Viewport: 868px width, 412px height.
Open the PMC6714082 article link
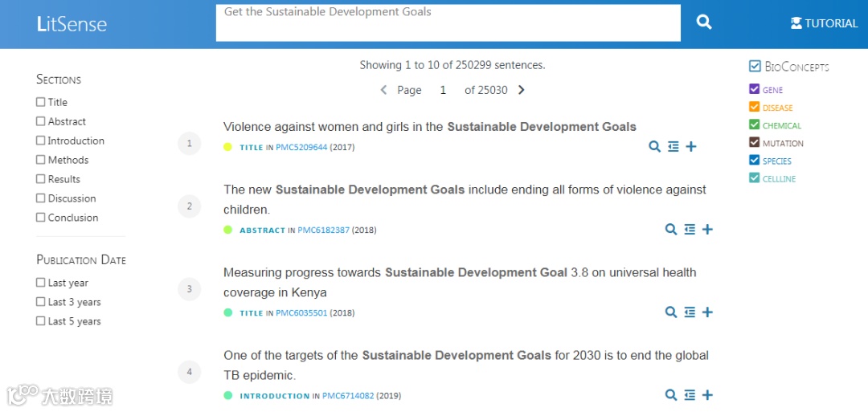click(x=348, y=396)
